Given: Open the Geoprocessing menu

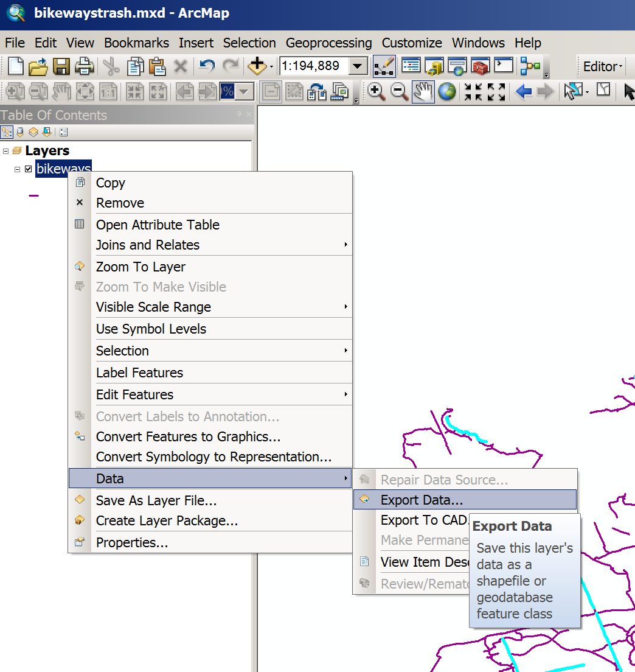Looking at the screenshot, I should pos(329,43).
